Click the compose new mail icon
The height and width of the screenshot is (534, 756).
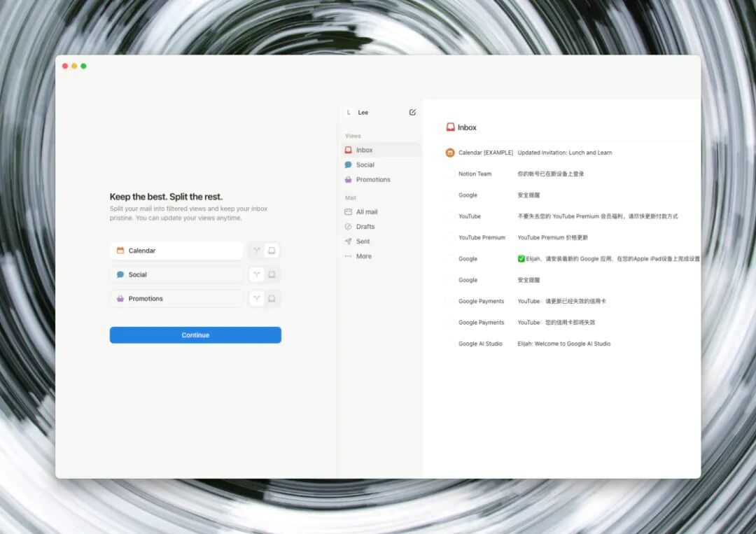click(x=412, y=112)
